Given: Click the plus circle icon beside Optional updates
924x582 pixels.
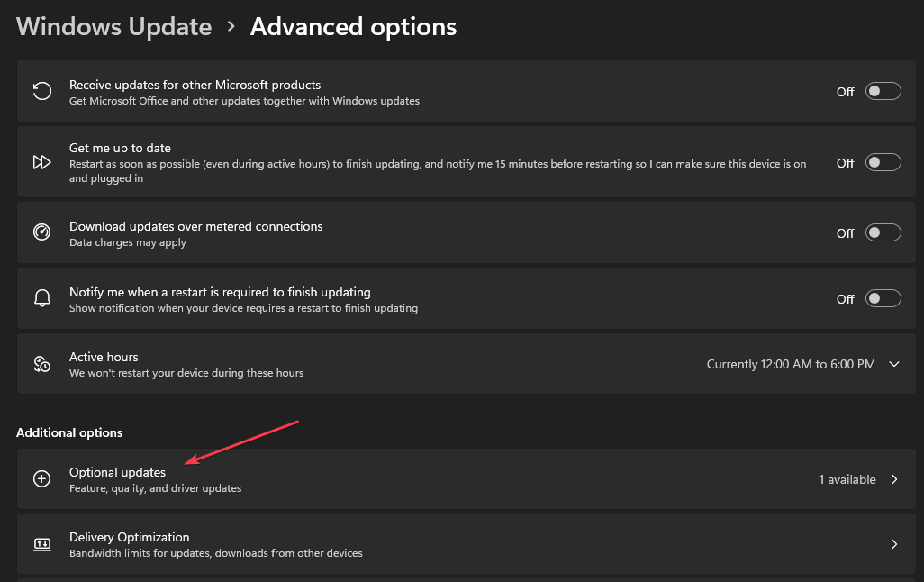Looking at the screenshot, I should click(41, 478).
